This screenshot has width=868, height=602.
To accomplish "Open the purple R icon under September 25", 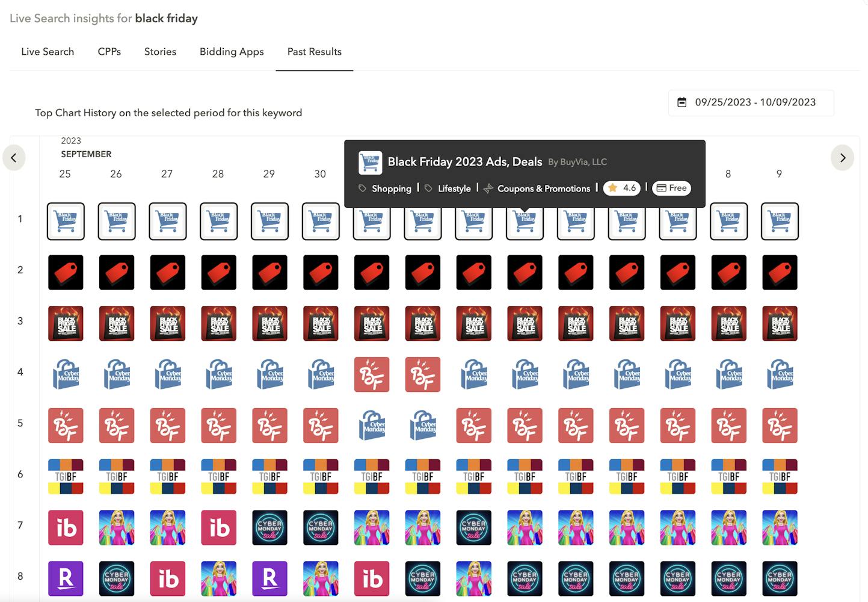I will point(66,579).
